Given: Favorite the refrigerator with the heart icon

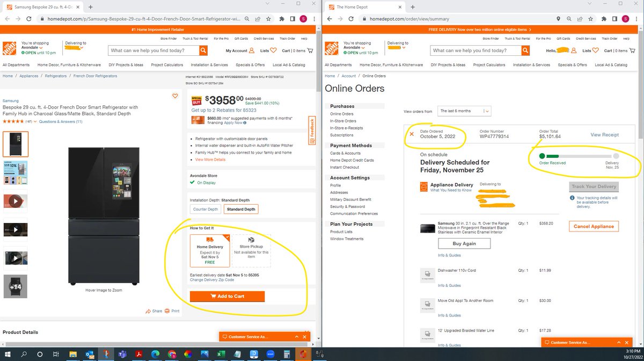Looking at the screenshot, I should (175, 96).
